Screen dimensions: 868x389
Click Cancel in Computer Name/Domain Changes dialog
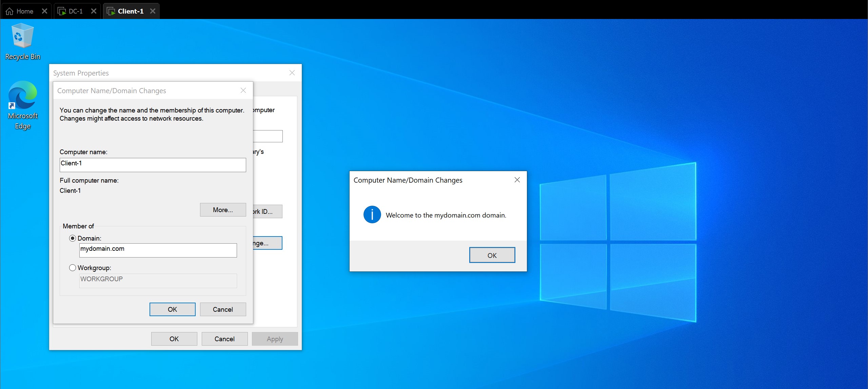tap(223, 309)
